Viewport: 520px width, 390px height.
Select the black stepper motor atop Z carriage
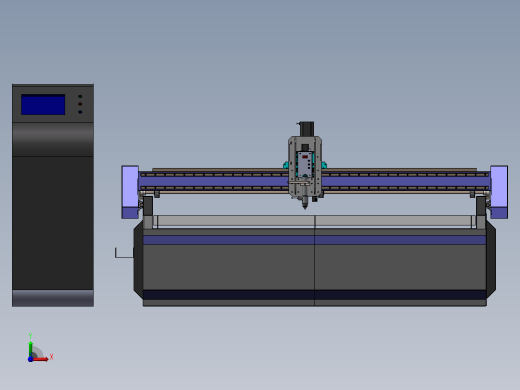(306, 129)
